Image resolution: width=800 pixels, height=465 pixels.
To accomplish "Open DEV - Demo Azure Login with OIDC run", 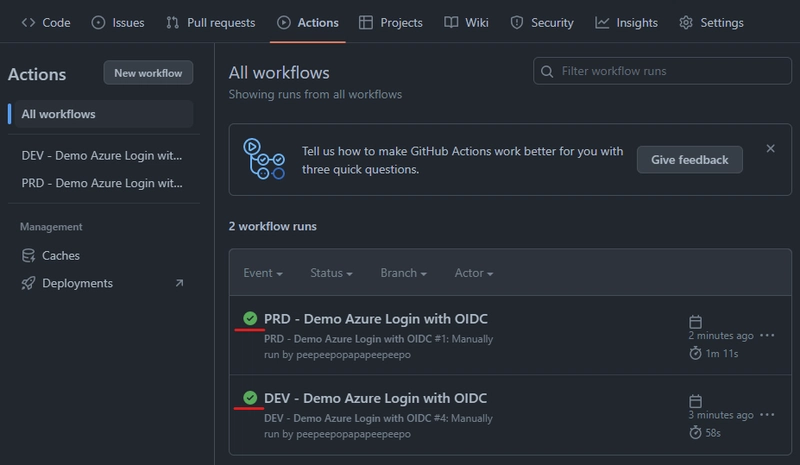I will tap(375, 398).
